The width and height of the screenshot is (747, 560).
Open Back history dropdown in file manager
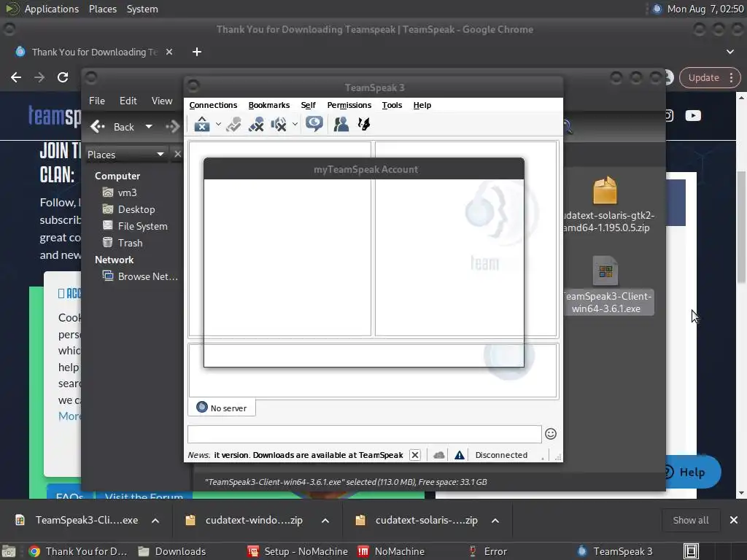pos(149,127)
